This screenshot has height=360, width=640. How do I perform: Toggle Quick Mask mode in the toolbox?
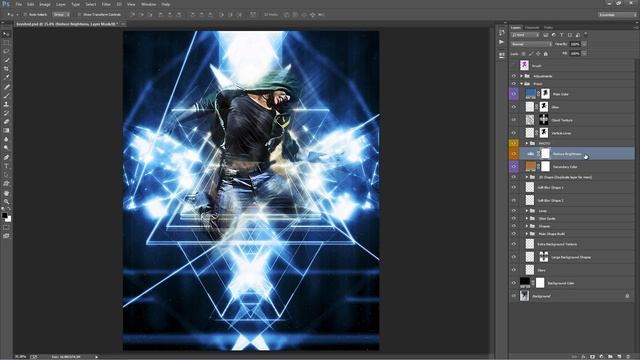click(x=6, y=228)
